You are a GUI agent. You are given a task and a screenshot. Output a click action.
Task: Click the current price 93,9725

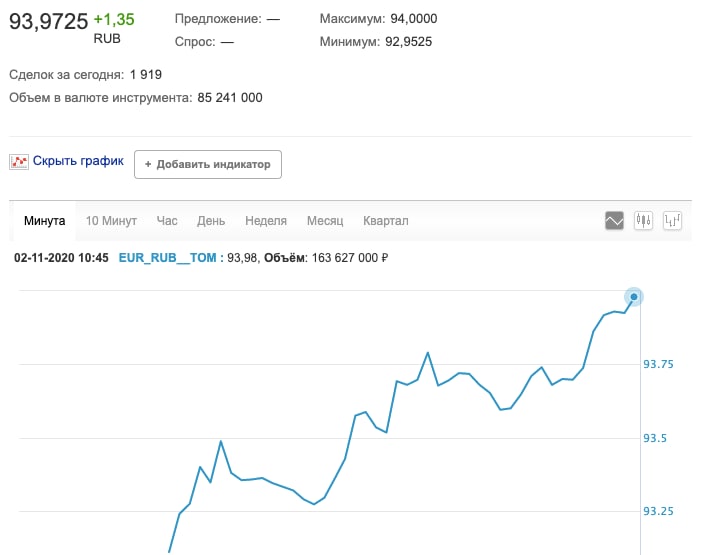click(x=49, y=21)
